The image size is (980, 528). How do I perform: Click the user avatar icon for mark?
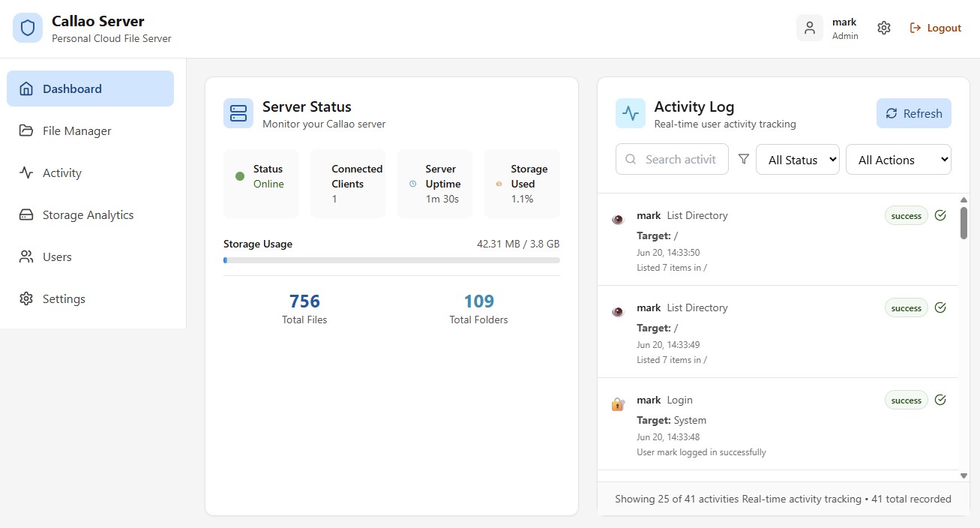pyautogui.click(x=810, y=28)
